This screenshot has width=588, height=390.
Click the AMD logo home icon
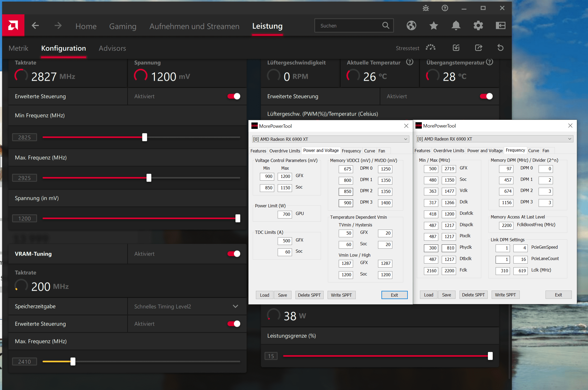(x=13, y=25)
